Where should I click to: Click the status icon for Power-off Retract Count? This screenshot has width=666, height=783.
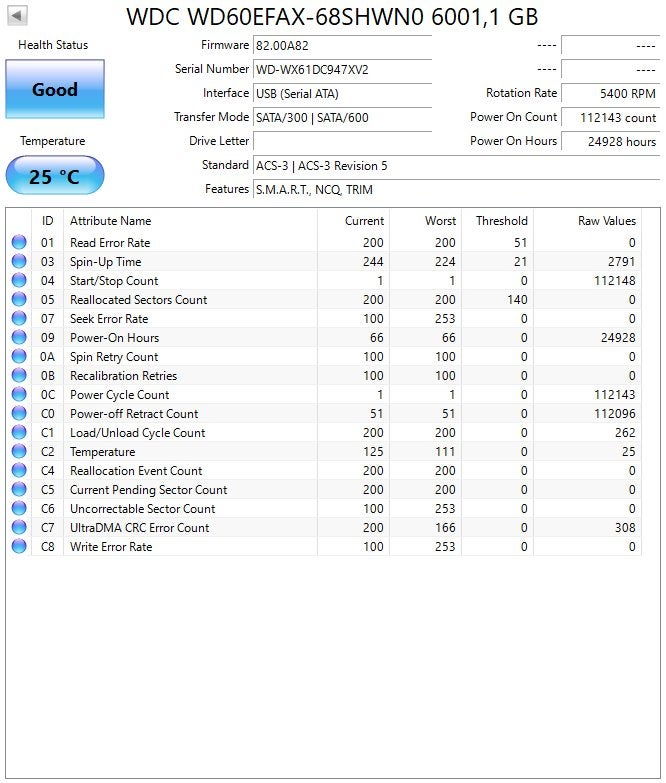(19, 413)
